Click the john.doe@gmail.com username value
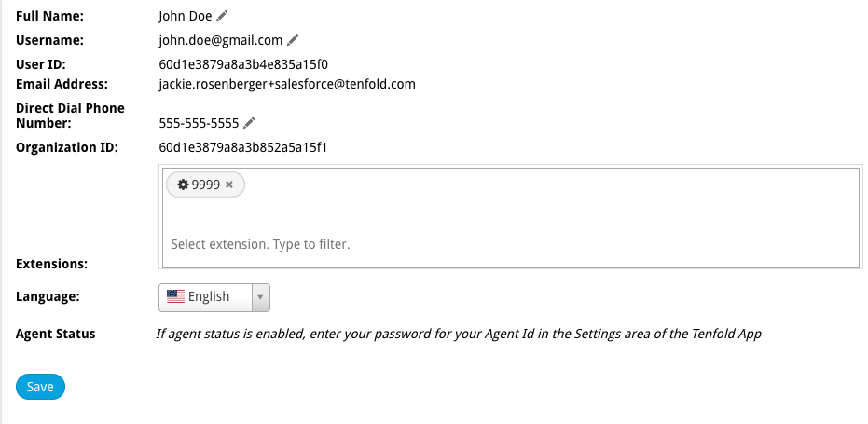The height and width of the screenshot is (424, 868). pos(221,40)
